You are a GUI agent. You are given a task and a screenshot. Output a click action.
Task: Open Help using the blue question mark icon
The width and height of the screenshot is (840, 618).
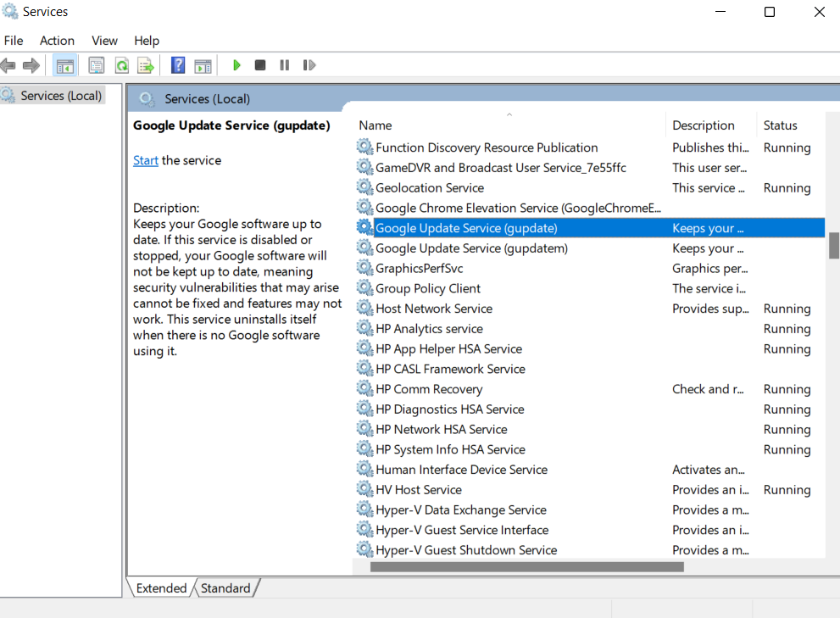[178, 65]
